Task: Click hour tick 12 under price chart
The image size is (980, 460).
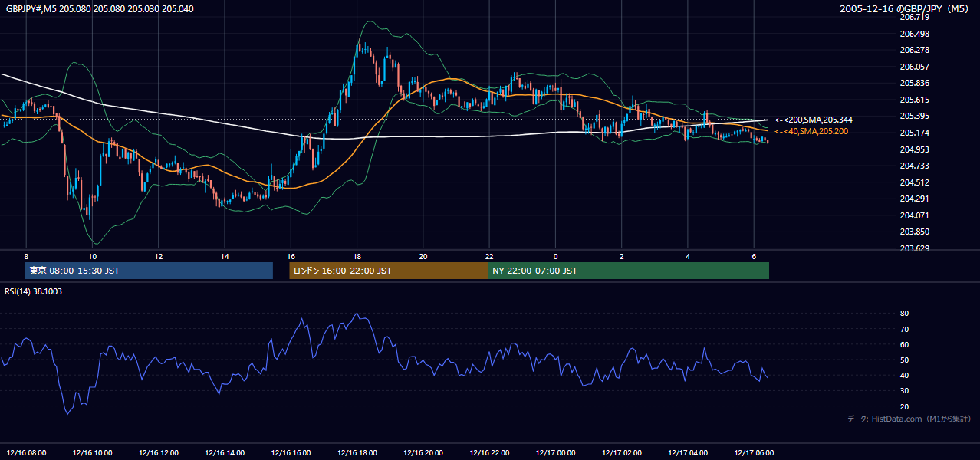Action: [x=158, y=256]
